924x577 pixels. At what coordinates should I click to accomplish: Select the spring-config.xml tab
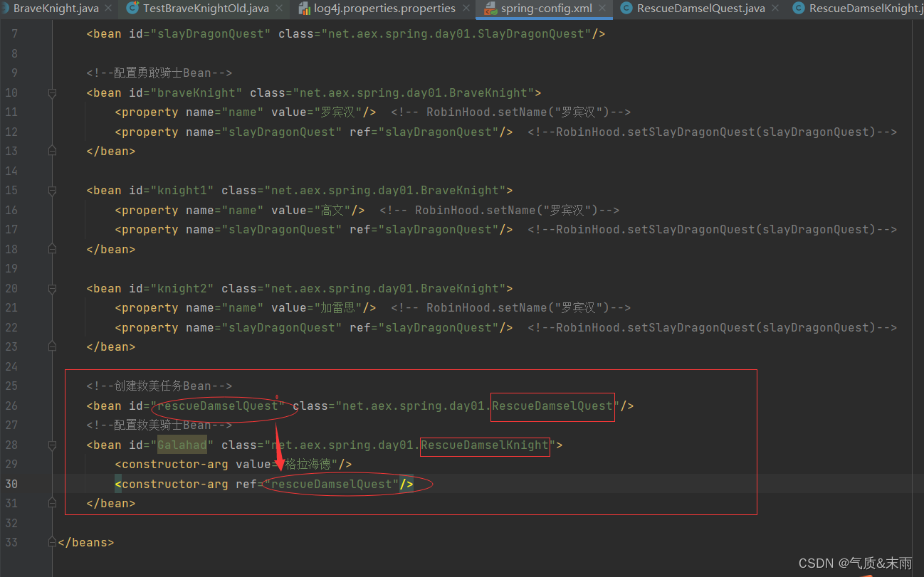546,9
